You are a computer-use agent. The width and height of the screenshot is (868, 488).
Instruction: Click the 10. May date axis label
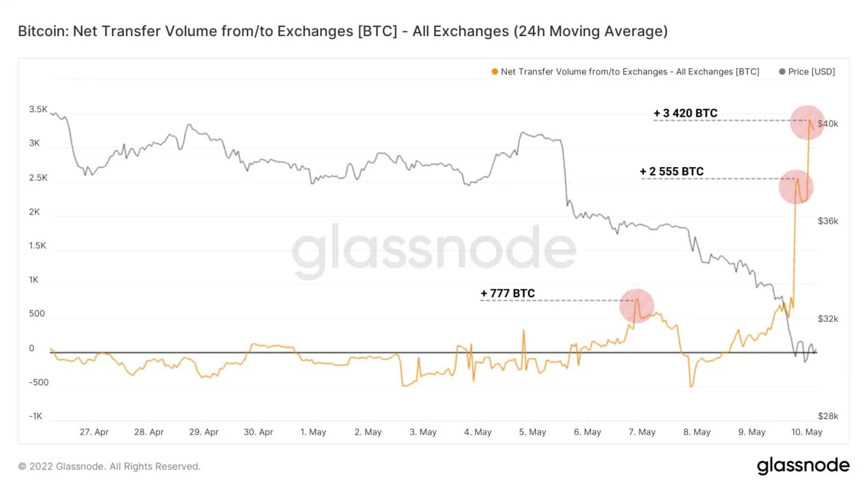[806, 432]
